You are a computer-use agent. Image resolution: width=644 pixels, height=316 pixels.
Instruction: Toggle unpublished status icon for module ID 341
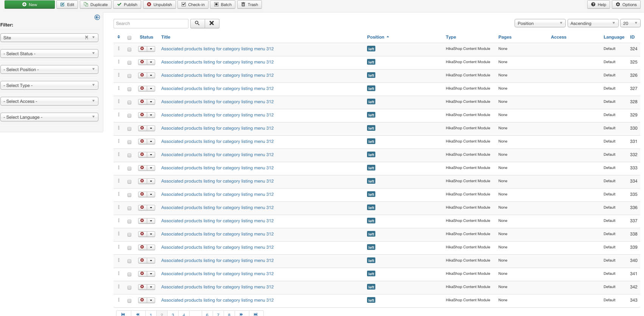[142, 274]
